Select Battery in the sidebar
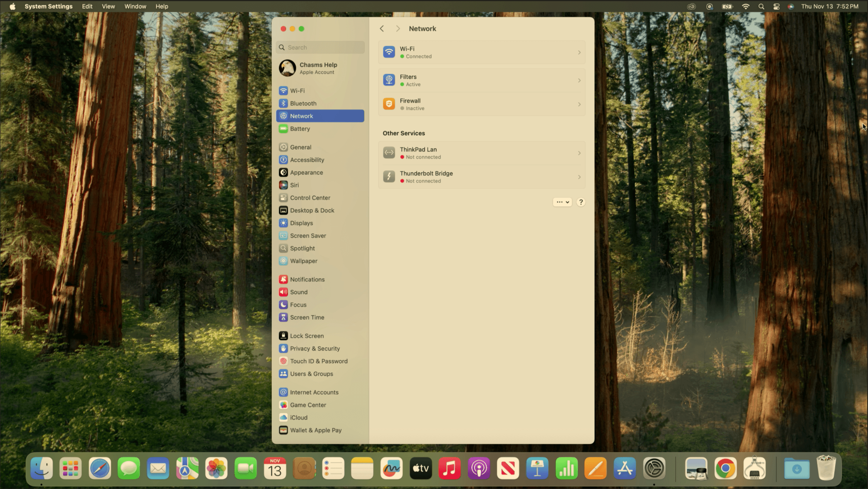The width and height of the screenshot is (868, 489). pos(300,129)
